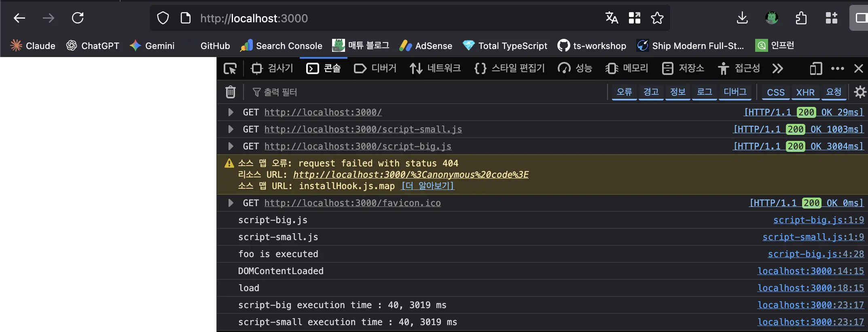Screen dimensions: 868x332
Task: Bookmark this page with star icon
Action: coord(657,18)
